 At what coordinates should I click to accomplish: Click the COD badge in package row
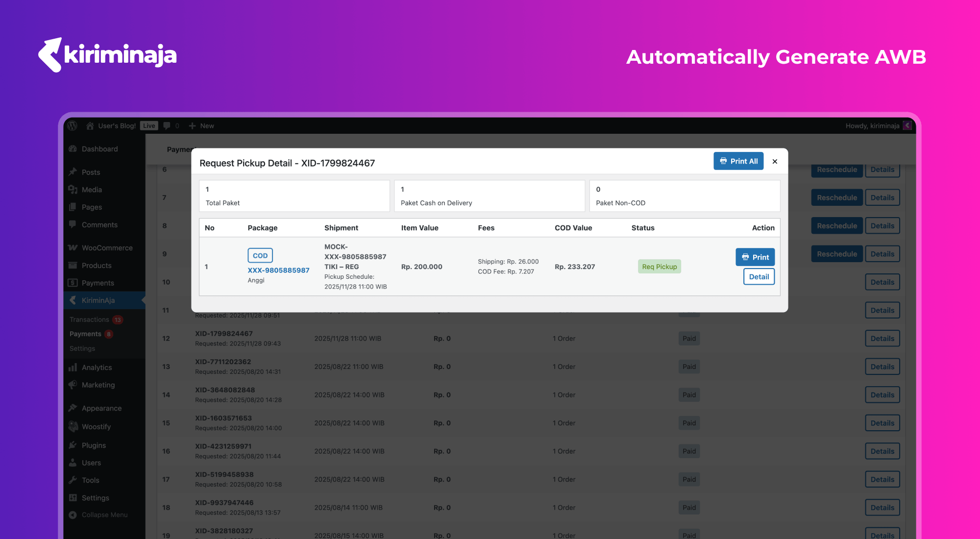(260, 255)
